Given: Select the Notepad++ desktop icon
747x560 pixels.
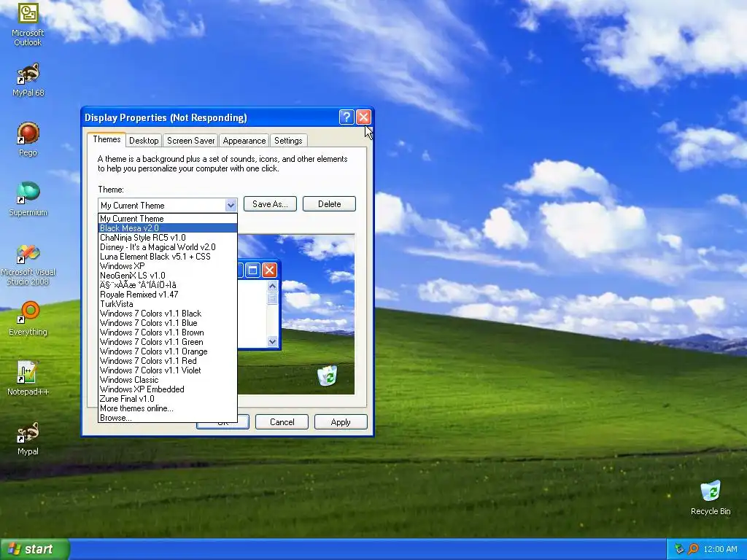Looking at the screenshot, I should pos(28,379).
